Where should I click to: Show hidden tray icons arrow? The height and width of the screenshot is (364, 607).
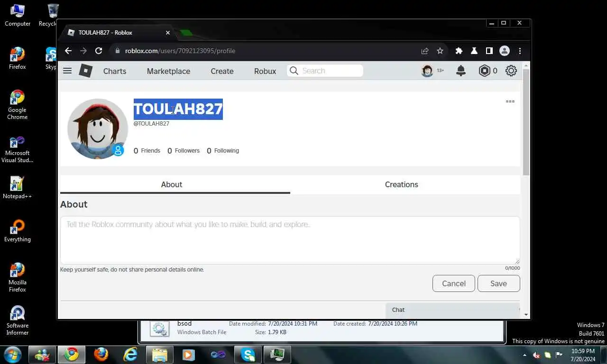[x=524, y=355]
